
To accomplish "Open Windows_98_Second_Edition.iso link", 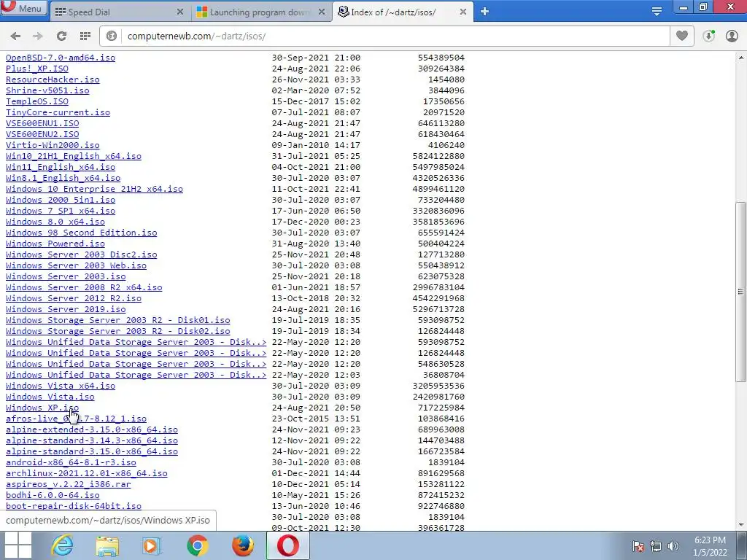I will tap(82, 233).
